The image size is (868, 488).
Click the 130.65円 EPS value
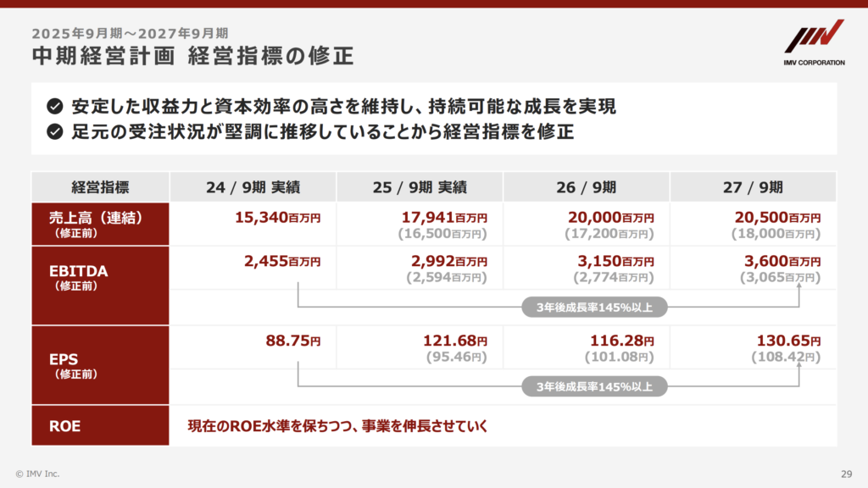(788, 341)
